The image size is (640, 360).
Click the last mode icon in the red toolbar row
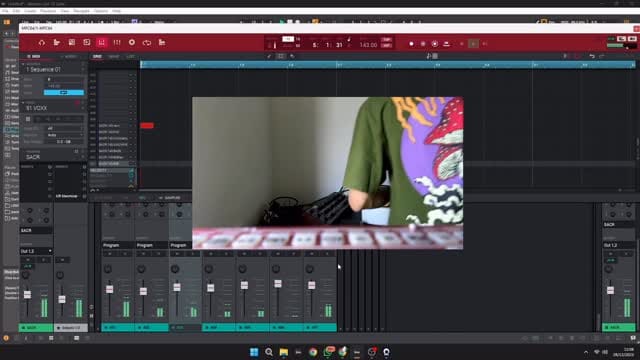click(162, 42)
